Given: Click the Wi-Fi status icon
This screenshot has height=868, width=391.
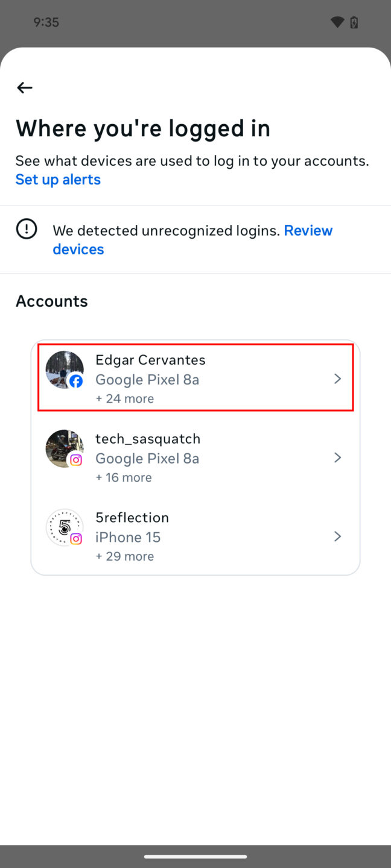Looking at the screenshot, I should point(337,22).
